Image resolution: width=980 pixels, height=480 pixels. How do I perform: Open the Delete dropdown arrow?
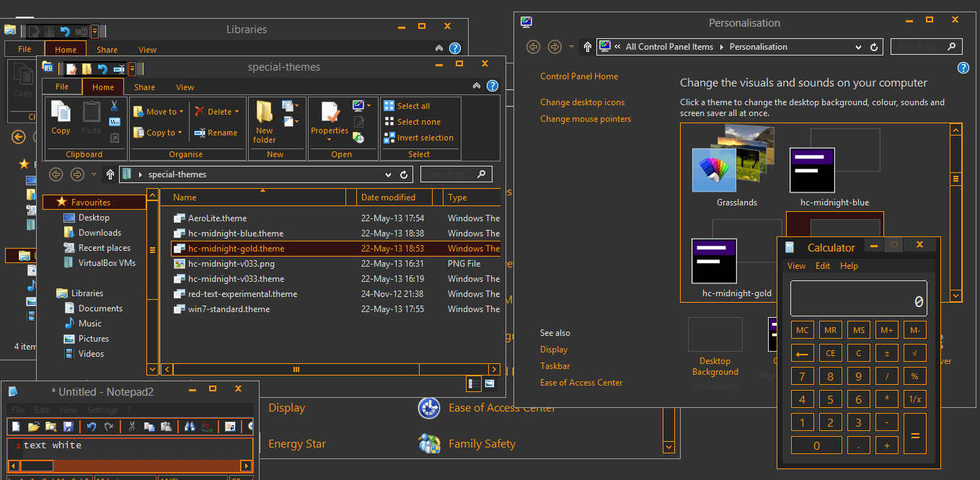237,112
